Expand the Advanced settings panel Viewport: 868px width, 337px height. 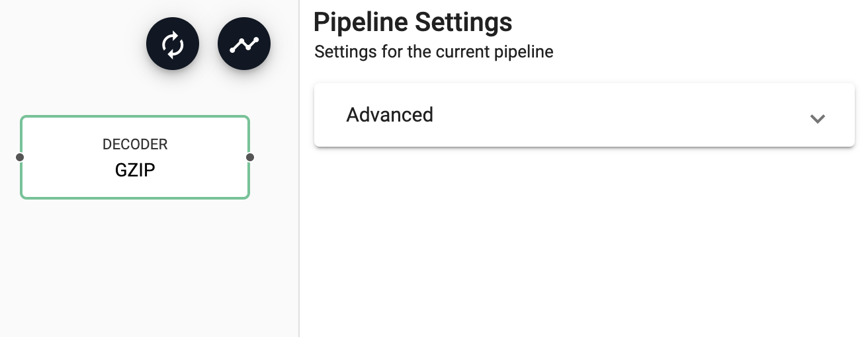[584, 115]
